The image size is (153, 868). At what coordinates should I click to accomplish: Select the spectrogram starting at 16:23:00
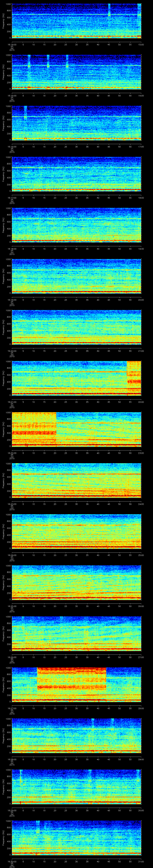(77, 480)
